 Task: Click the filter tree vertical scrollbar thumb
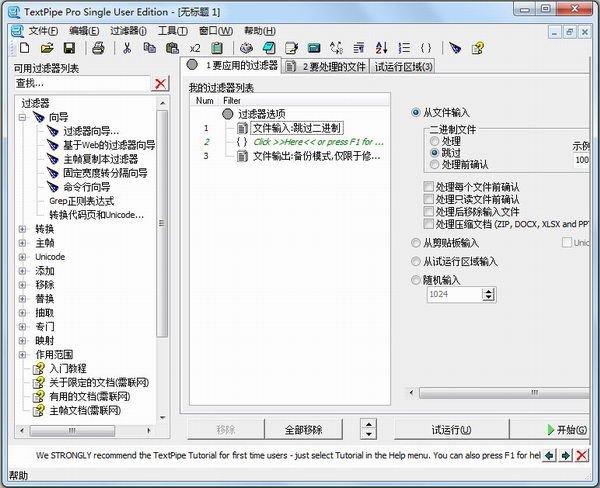(x=163, y=224)
